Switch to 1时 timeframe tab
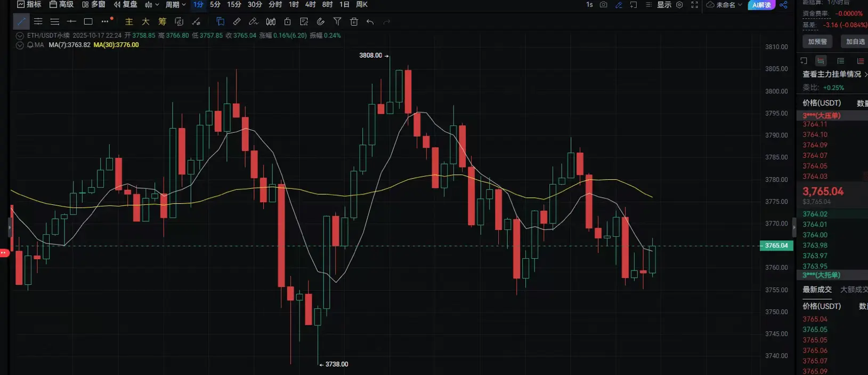The image size is (868, 375). 294,4
